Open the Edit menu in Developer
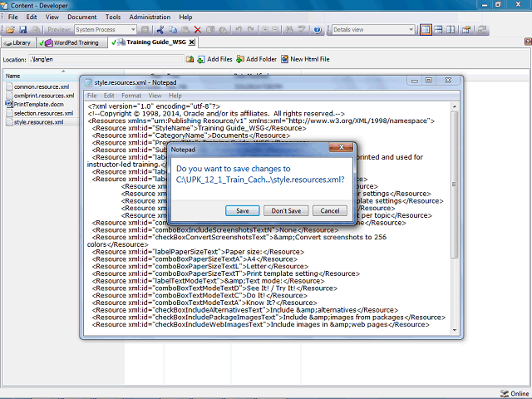Image resolution: width=532 pixels, height=399 pixels. [32, 17]
